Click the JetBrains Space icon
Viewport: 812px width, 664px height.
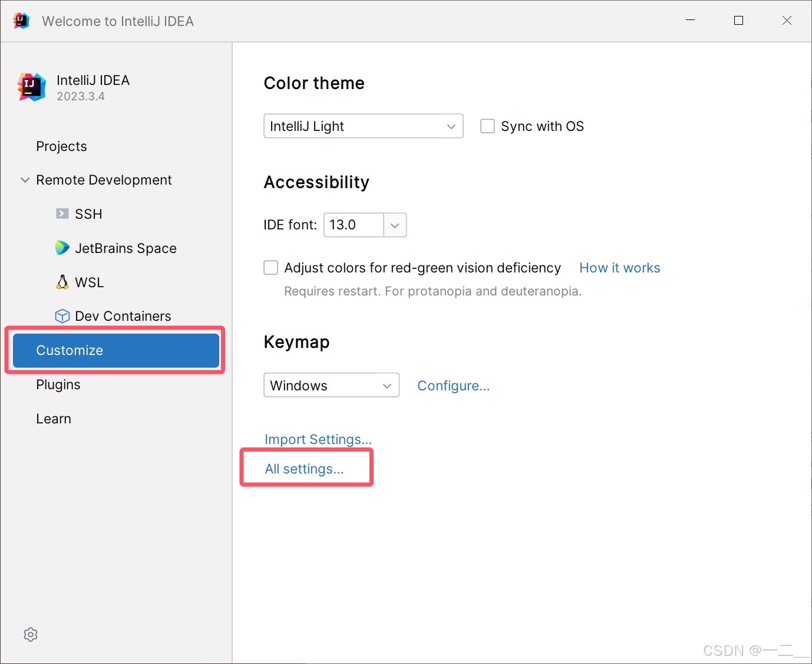point(62,248)
